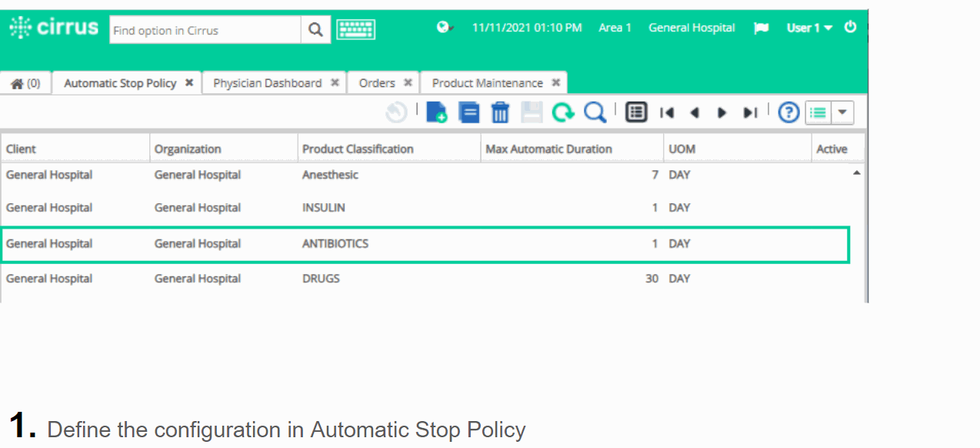980x448 pixels.
Task: Jump to the last record
Action: point(750,112)
